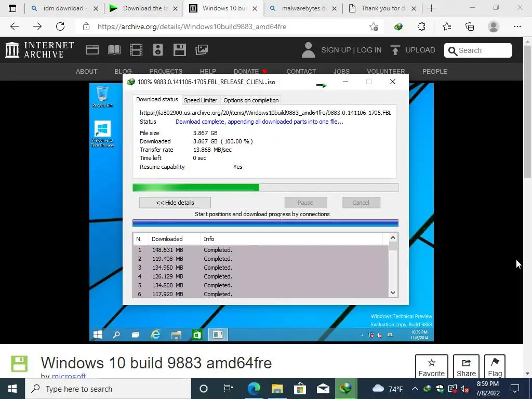Click IDM extension icon in Edge toolbar
Viewport: 532px width, 399px height.
(x=398, y=26)
